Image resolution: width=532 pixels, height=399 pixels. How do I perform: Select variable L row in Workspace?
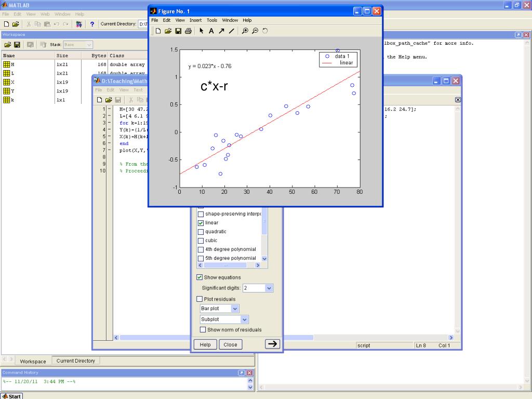pos(75,73)
